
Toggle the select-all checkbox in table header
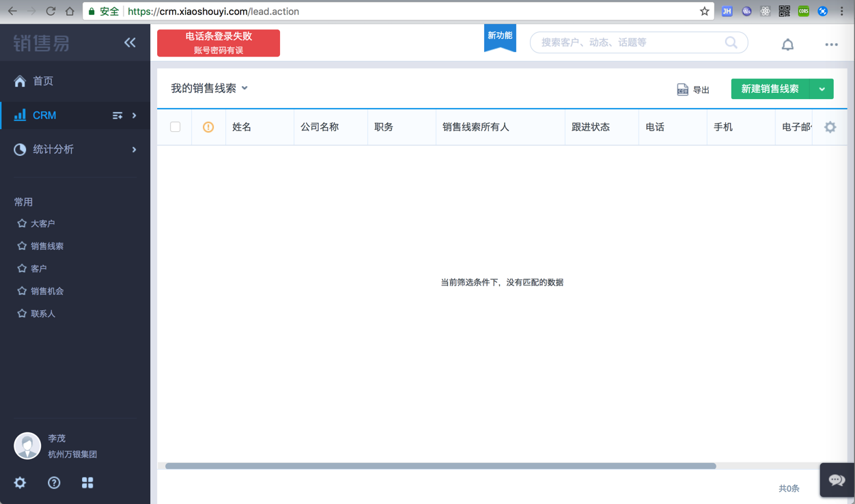coord(176,127)
